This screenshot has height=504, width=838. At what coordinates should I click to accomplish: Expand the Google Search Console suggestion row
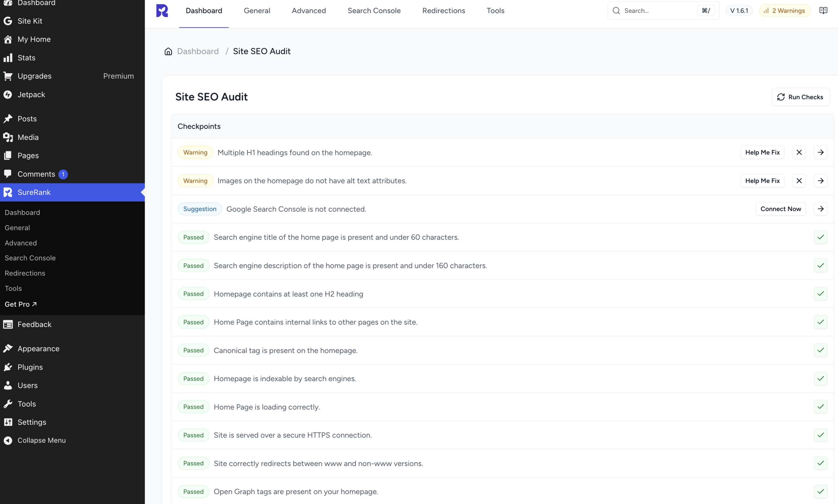[x=820, y=209]
